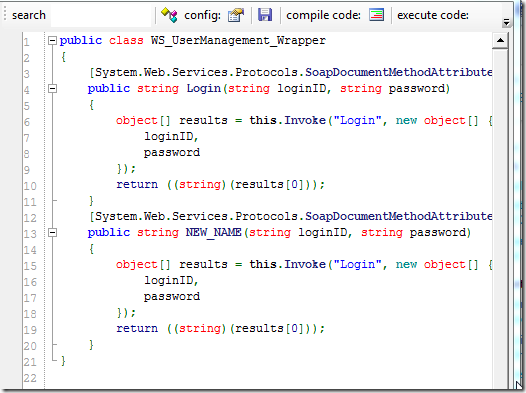Click the "Login" string literal on line 6
526x393 pixels.
[x=357, y=120]
